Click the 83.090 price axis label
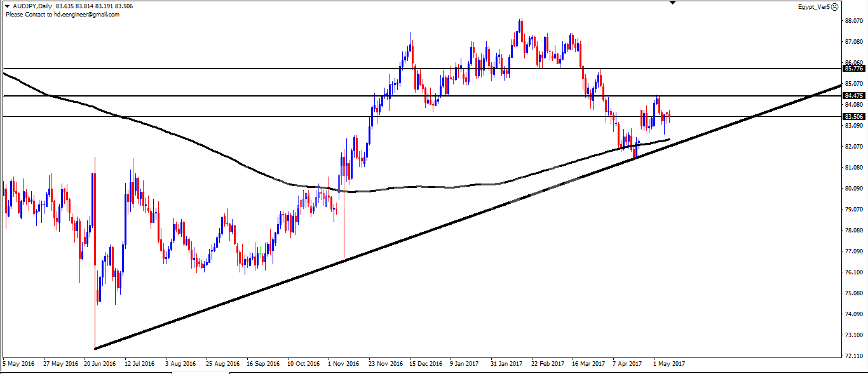This screenshot has width=868, height=374. [x=854, y=126]
